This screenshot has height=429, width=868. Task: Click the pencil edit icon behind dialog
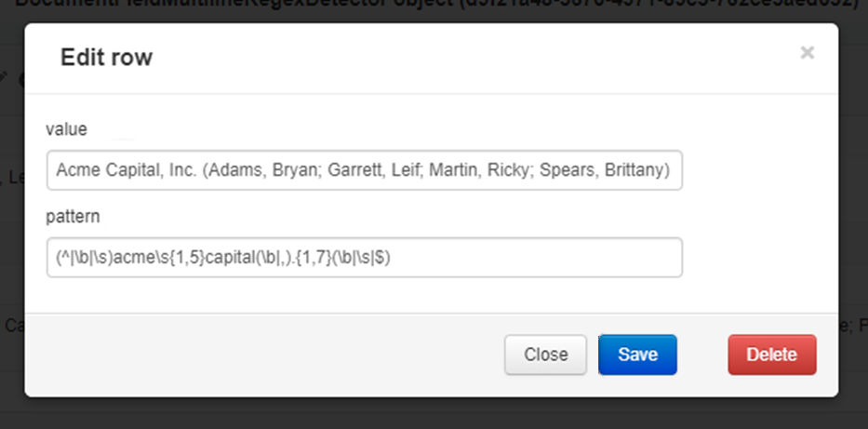click(5, 77)
